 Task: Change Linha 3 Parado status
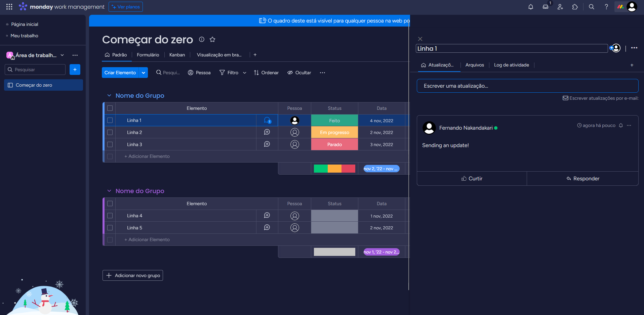334,144
